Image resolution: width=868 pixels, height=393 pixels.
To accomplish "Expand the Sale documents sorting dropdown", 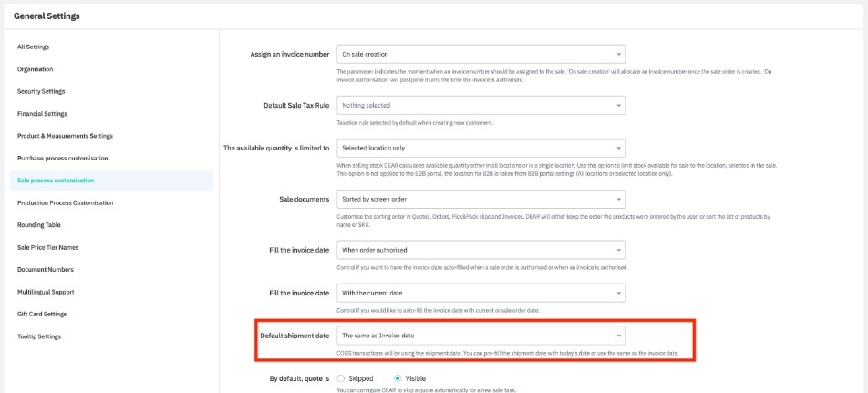I will pyautogui.click(x=480, y=199).
